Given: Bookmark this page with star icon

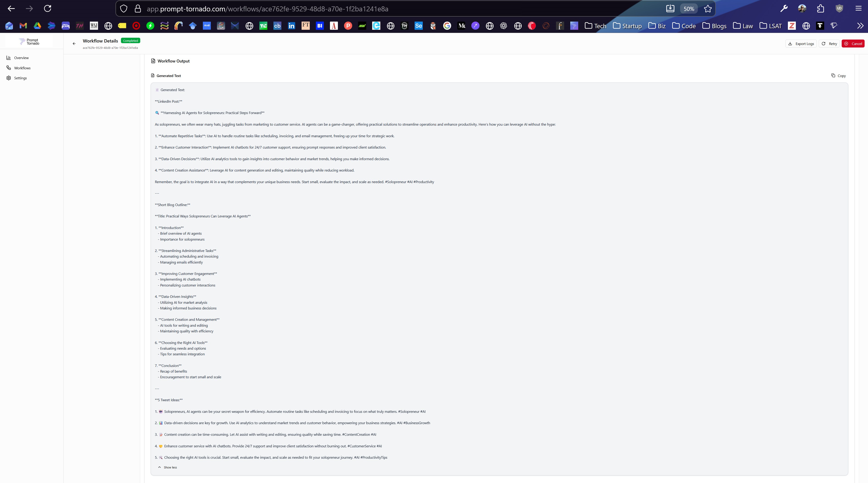Looking at the screenshot, I should pyautogui.click(x=708, y=9).
